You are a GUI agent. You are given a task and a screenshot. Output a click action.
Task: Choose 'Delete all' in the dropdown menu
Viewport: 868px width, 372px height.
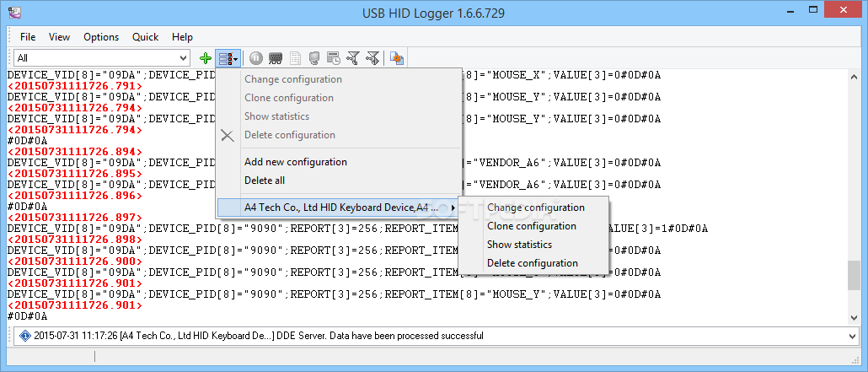tap(265, 181)
